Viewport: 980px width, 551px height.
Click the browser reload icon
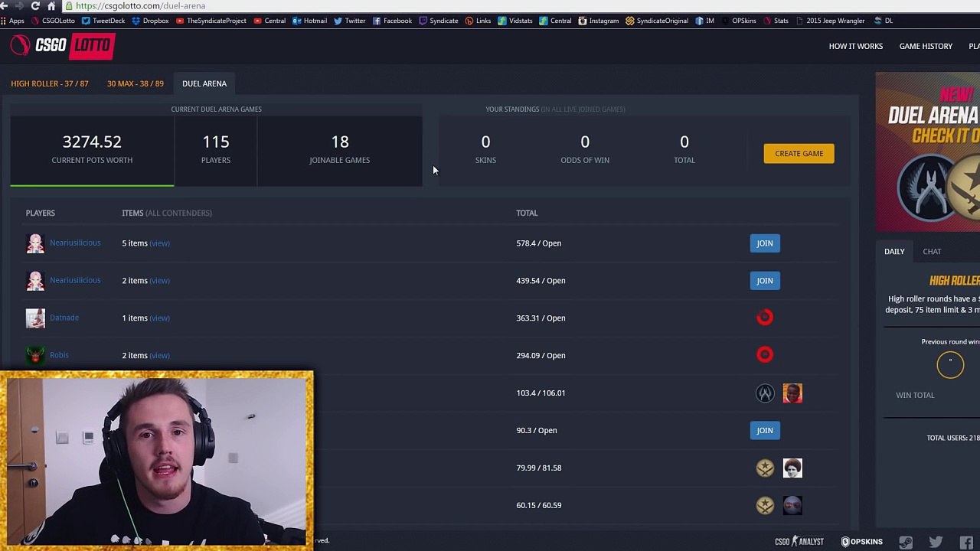coord(35,5)
